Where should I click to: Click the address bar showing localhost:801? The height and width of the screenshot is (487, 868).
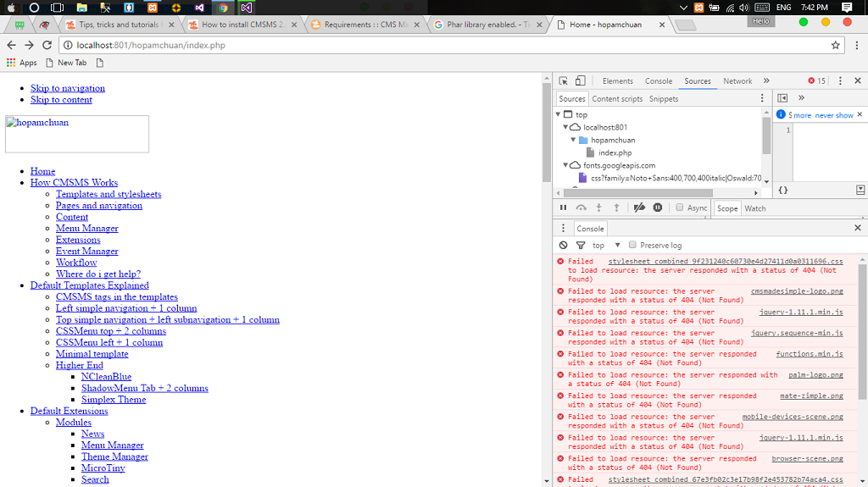point(424,45)
